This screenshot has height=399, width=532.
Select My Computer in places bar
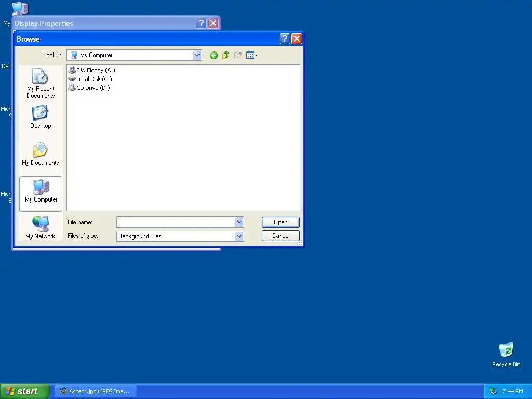coord(41,194)
